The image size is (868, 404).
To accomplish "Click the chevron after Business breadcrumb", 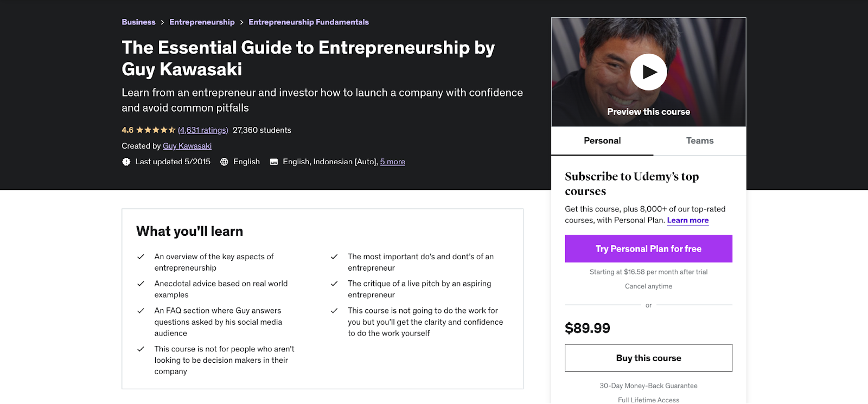I will coord(162,22).
